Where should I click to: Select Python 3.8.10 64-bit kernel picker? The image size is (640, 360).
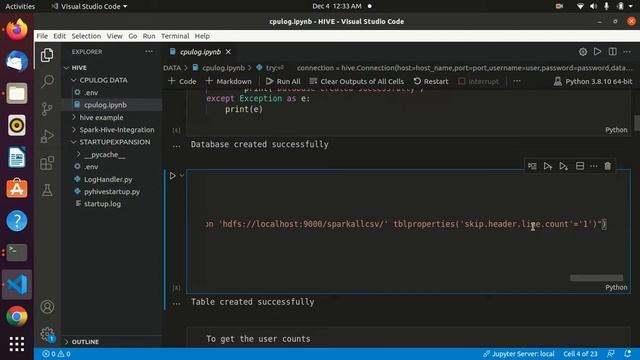[593, 81]
